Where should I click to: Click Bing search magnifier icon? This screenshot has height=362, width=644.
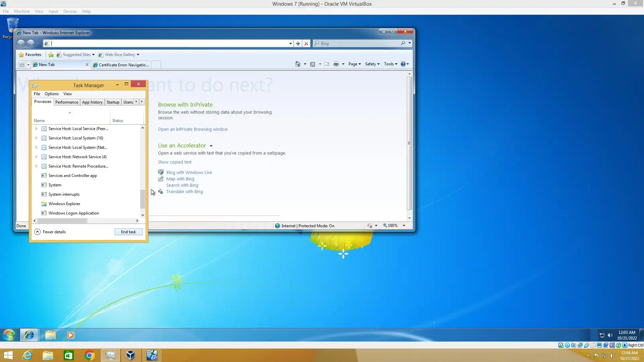[403, 43]
